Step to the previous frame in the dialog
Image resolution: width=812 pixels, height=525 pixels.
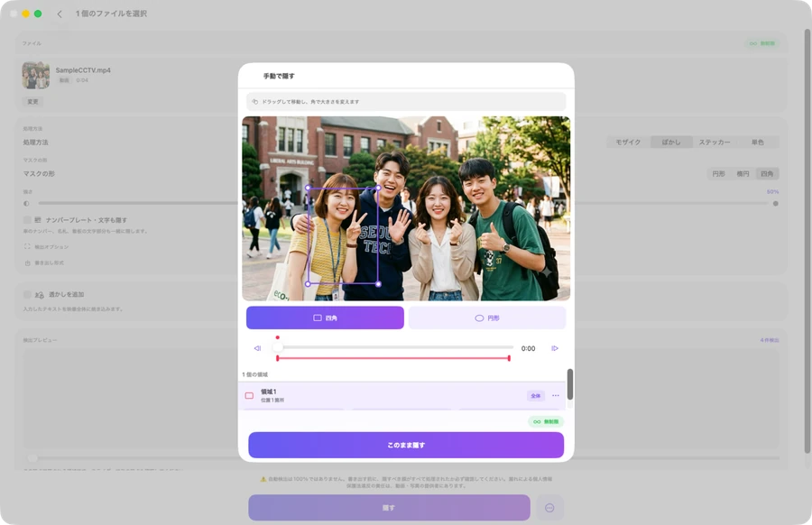click(x=257, y=348)
